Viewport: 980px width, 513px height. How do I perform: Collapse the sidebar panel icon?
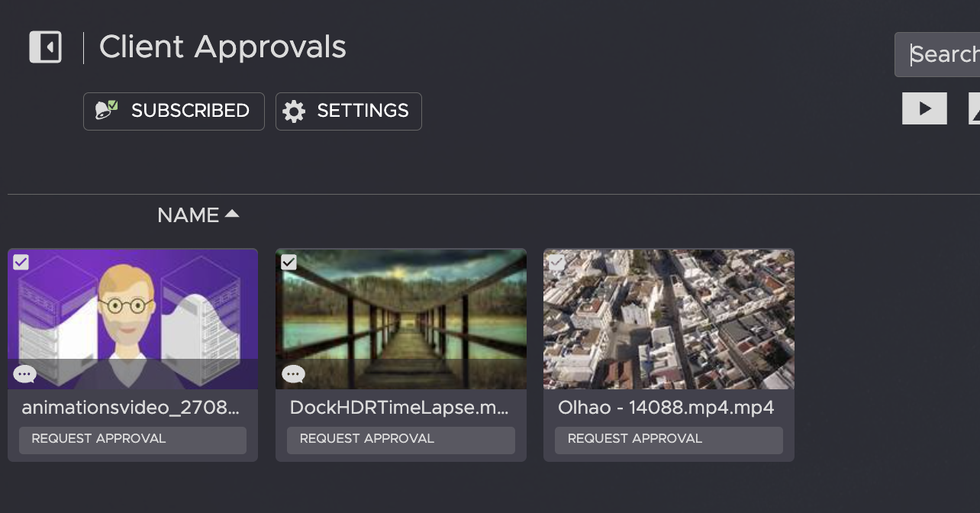(45, 47)
